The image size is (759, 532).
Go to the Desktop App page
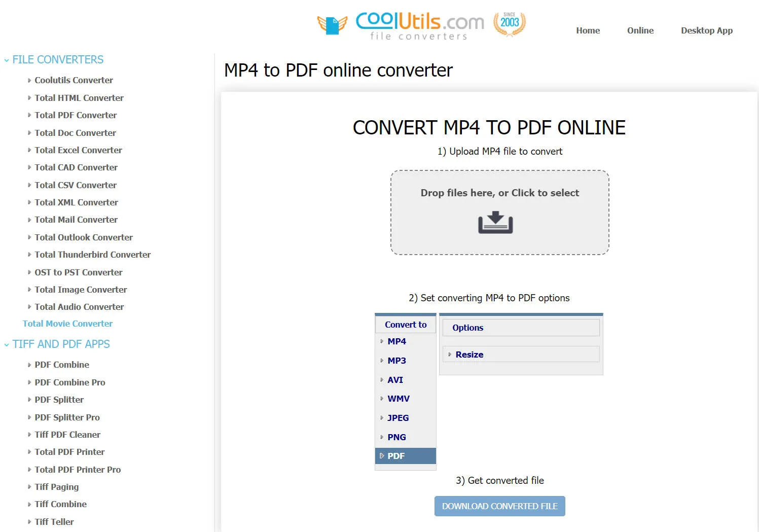(x=707, y=30)
